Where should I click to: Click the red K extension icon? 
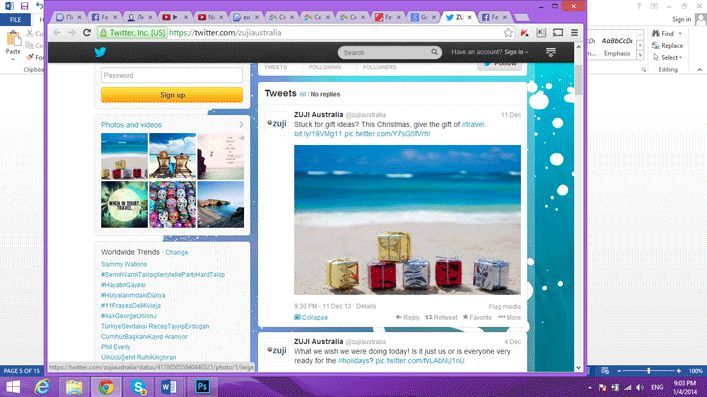524,32
